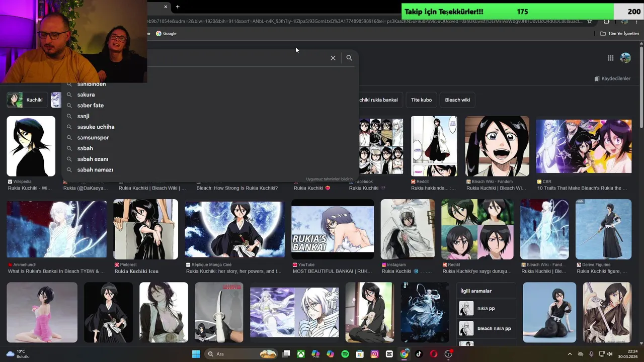Select the 'Tite kubo' filter chip
This screenshot has height=362, width=644.
[x=421, y=100]
